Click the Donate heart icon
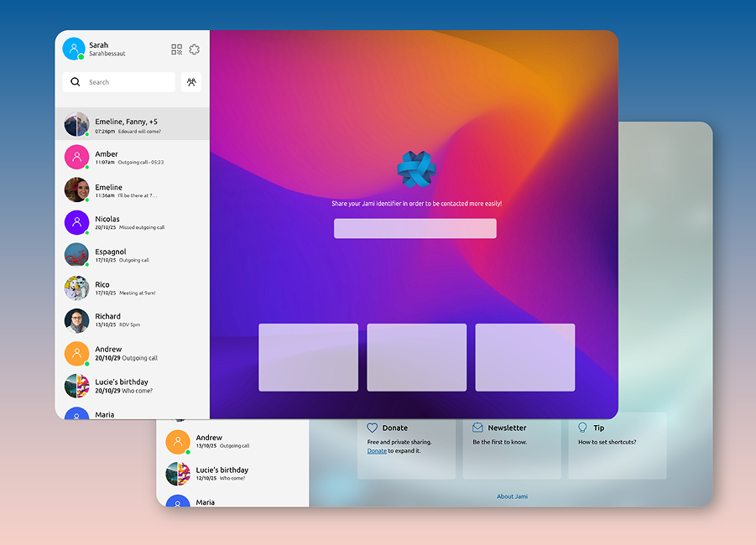756x545 pixels. [373, 428]
